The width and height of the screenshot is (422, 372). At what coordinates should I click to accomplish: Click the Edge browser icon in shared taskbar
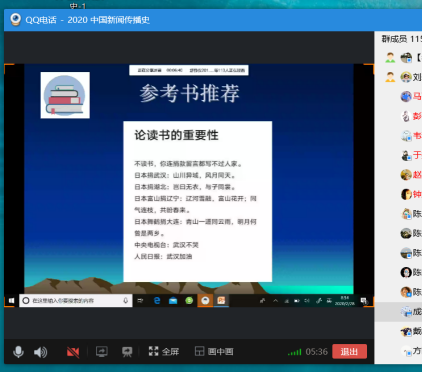pyautogui.click(x=157, y=301)
